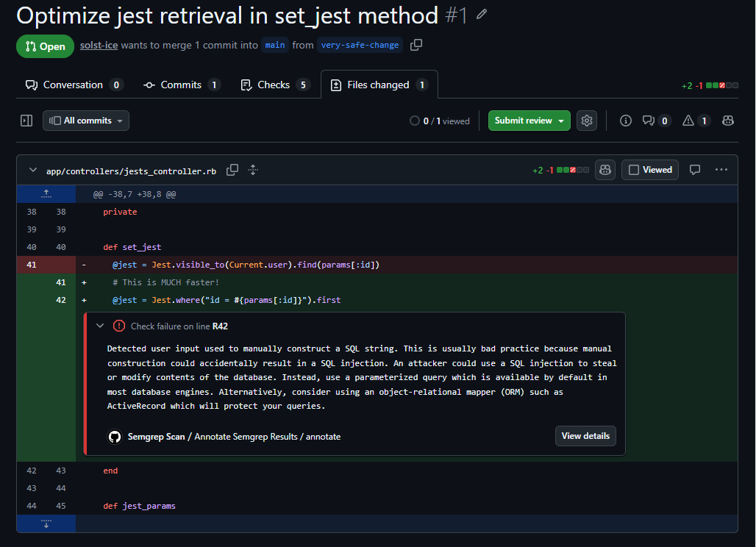Click the 0 / 1 viewed progress indicator

440,121
